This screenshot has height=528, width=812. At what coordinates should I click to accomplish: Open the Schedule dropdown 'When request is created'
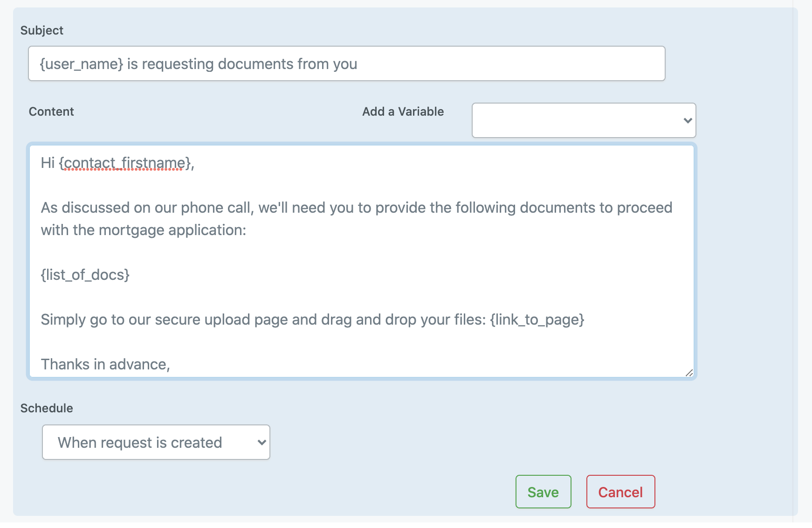(156, 442)
